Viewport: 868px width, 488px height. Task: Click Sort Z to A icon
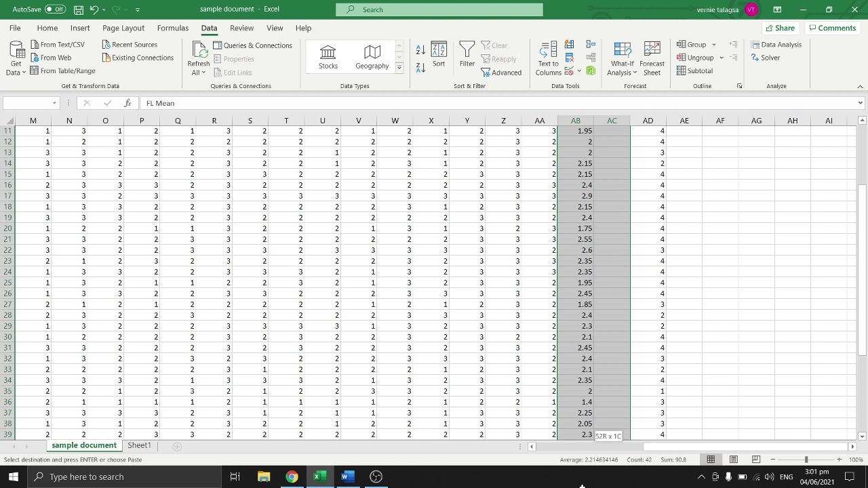pos(420,68)
